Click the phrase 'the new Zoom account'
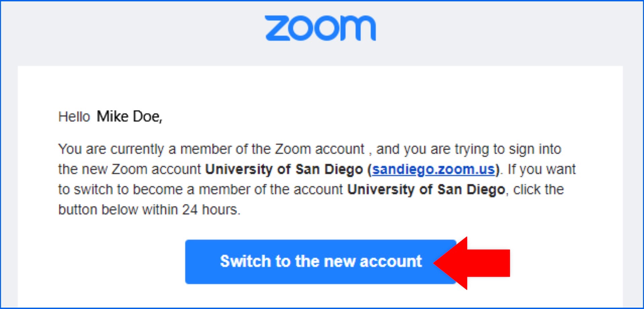Screen dimensions: 644x309 [x=129, y=169]
